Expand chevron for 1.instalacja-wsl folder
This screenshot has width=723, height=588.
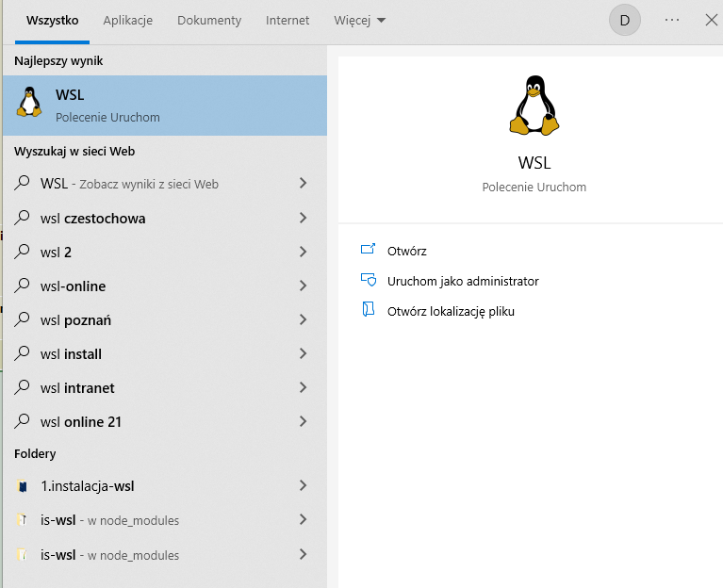pyautogui.click(x=303, y=485)
